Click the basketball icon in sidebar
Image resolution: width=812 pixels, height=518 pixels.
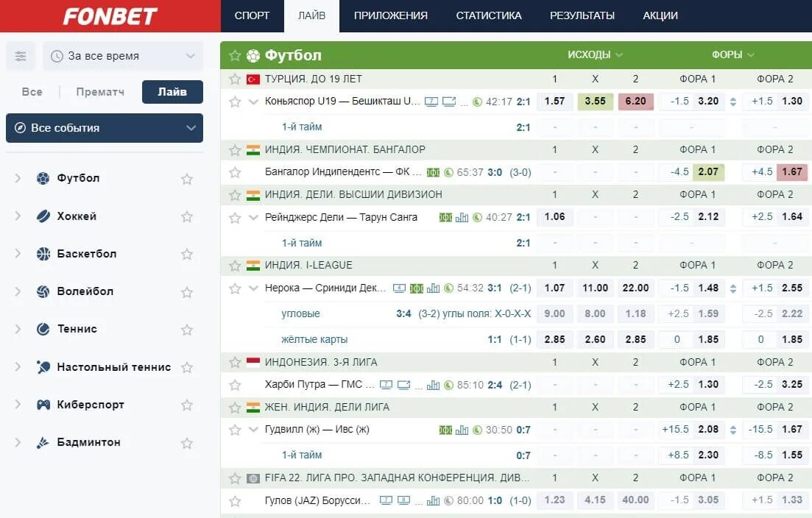43,254
